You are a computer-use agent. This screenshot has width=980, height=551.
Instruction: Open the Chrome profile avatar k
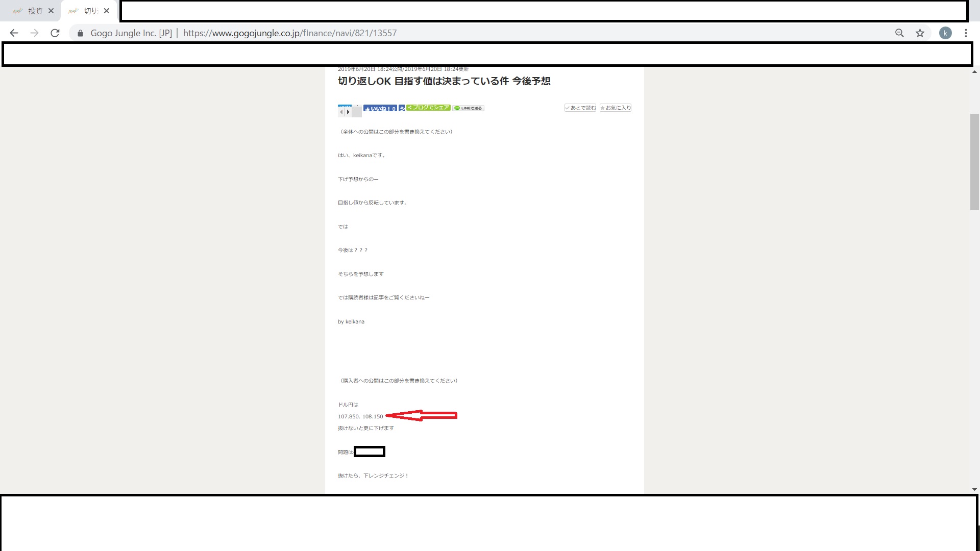945,33
